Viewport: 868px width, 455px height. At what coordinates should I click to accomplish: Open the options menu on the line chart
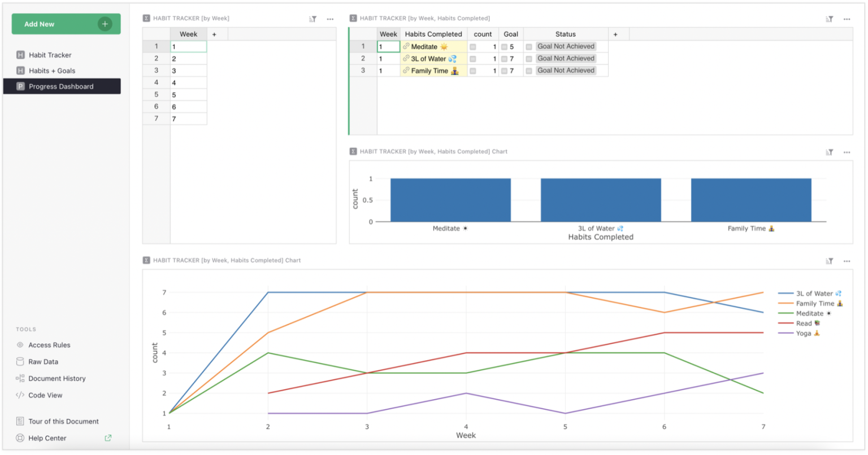[x=847, y=261]
